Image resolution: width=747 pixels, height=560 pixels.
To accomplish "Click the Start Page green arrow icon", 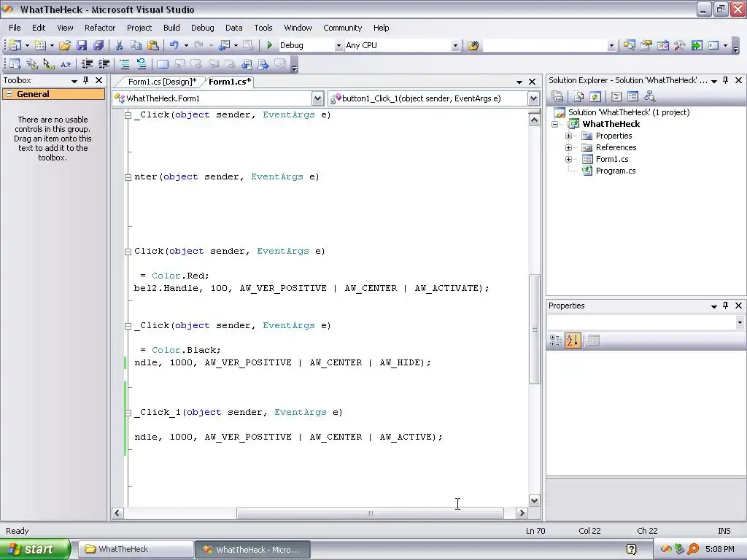I will pyautogui.click(x=697, y=45).
